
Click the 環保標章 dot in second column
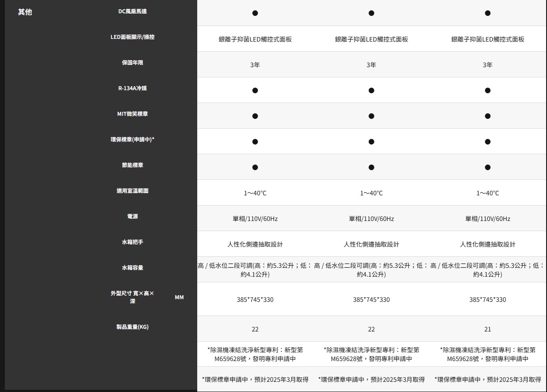coord(371,142)
